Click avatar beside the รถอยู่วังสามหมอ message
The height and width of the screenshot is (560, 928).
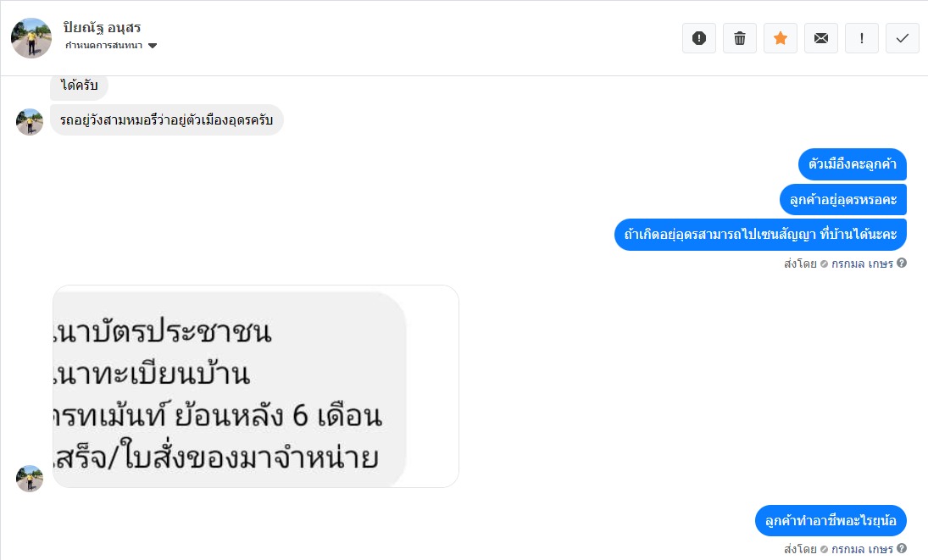[30, 121]
